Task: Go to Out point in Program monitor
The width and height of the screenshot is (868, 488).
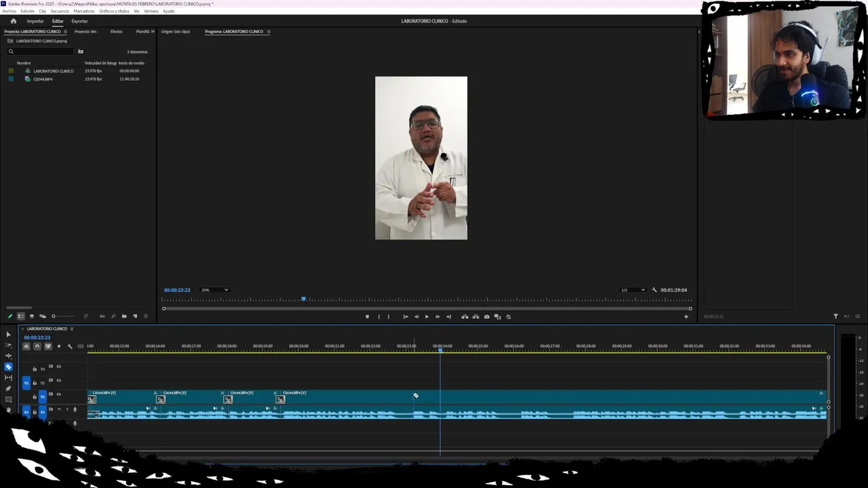Action: 448,317
